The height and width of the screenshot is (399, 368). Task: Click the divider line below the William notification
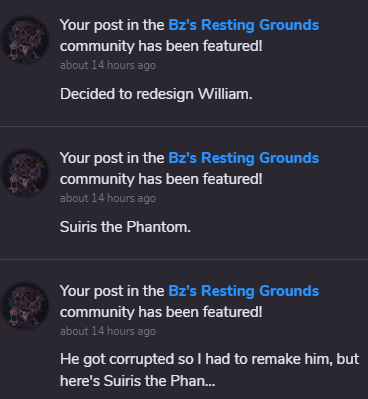(184, 126)
